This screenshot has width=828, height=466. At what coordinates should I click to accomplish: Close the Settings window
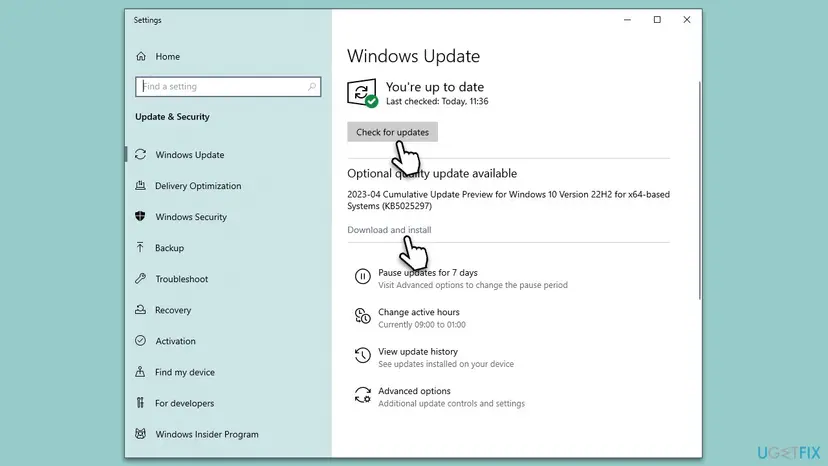(686, 20)
